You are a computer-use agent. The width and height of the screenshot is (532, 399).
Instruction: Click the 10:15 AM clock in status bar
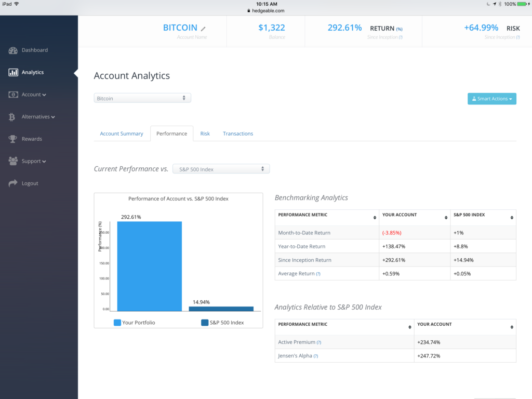coord(267,4)
